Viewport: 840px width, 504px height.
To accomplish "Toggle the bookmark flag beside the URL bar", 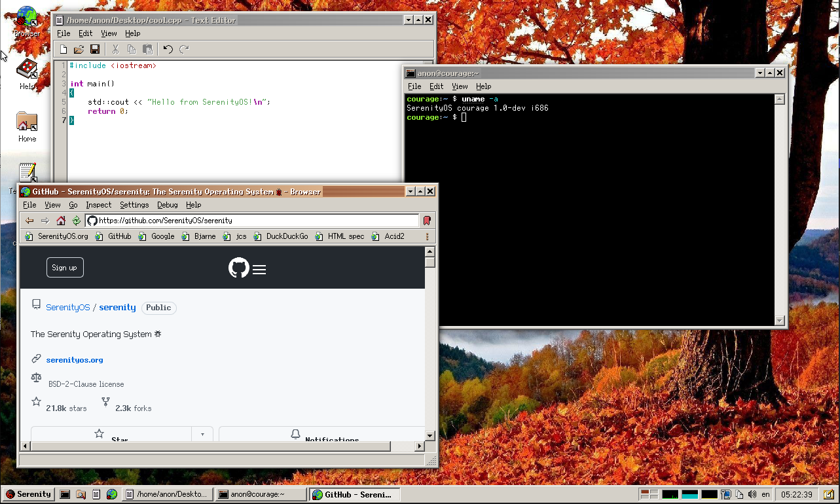I will pos(427,221).
